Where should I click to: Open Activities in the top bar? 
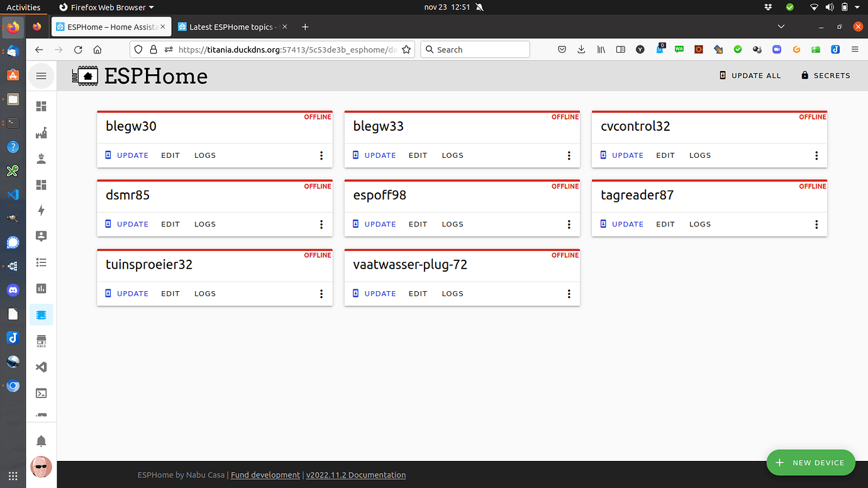23,7
